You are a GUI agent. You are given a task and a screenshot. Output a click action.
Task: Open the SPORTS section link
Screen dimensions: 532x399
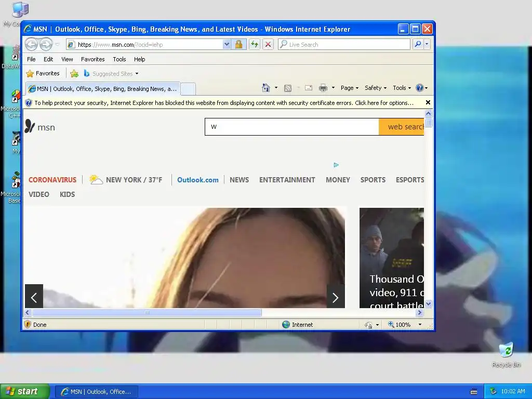373,180
